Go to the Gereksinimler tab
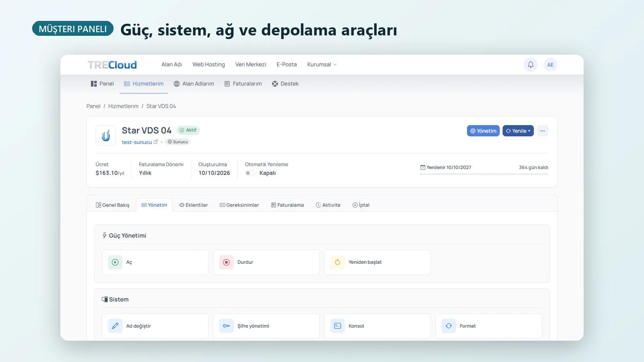Screen dimensions: 644x362 click(239, 205)
